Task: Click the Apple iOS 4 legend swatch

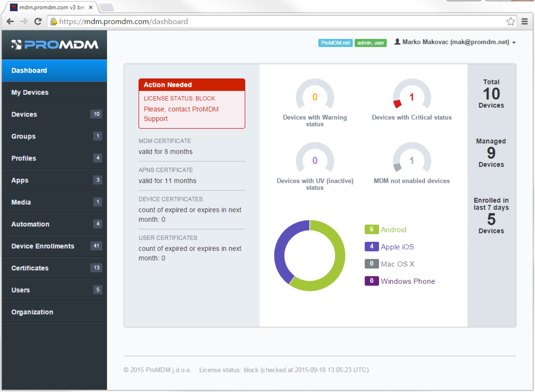Action: [x=372, y=246]
